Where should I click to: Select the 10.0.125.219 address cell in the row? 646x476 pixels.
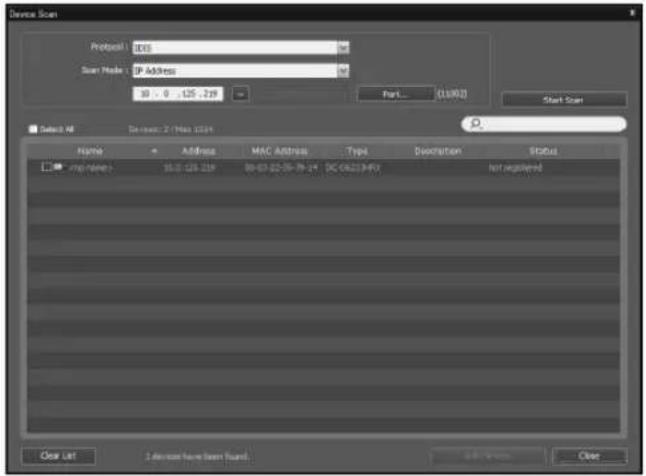190,168
